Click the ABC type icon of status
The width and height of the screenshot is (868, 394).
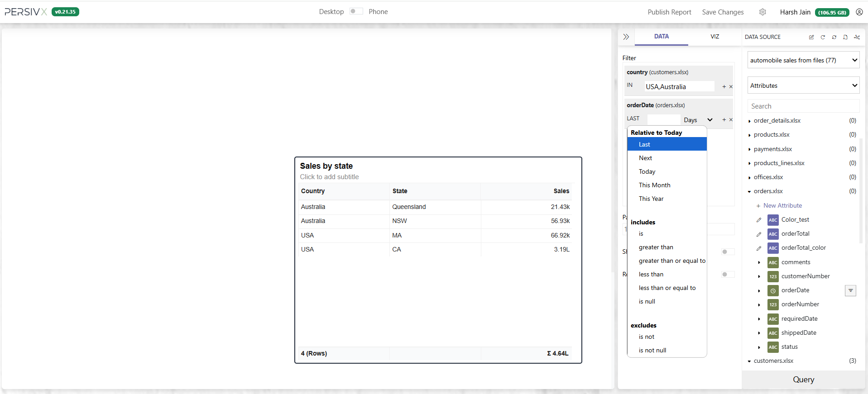(773, 347)
